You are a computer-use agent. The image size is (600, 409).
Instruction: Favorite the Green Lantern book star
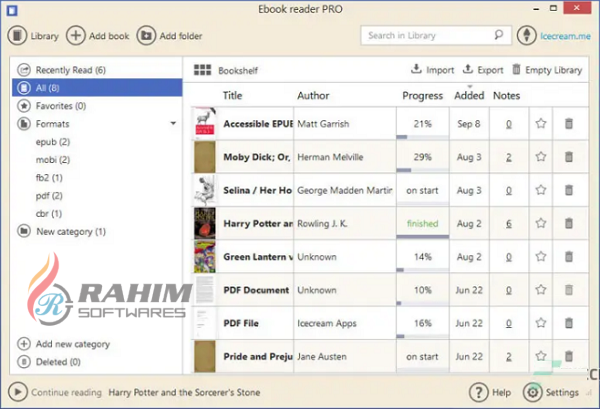point(541,256)
